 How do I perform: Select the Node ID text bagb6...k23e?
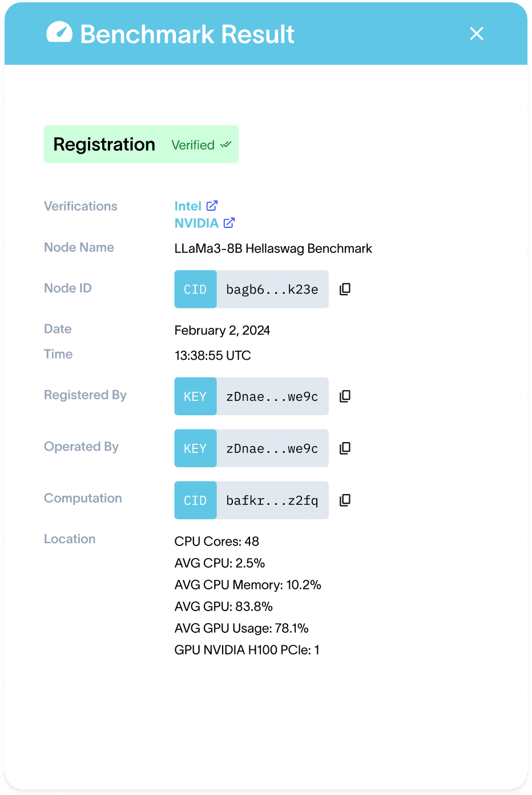(x=272, y=290)
